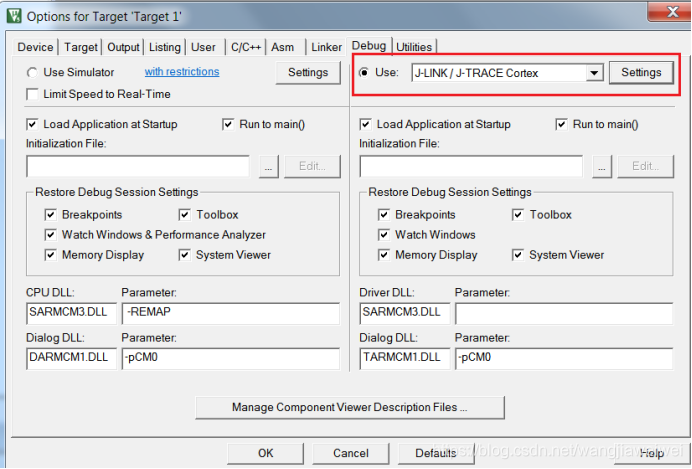
Task: Click the DARMCM1.DLL Dialog DLL field
Action: [71, 358]
